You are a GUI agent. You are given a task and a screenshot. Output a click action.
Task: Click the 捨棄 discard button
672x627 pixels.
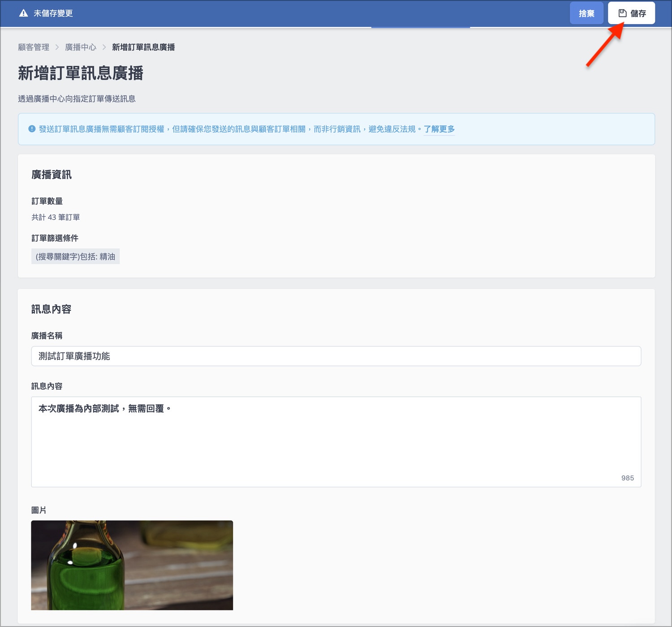pos(586,13)
